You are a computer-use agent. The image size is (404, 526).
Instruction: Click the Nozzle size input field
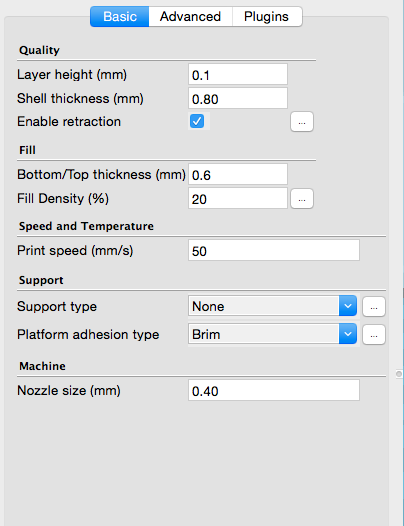click(273, 390)
